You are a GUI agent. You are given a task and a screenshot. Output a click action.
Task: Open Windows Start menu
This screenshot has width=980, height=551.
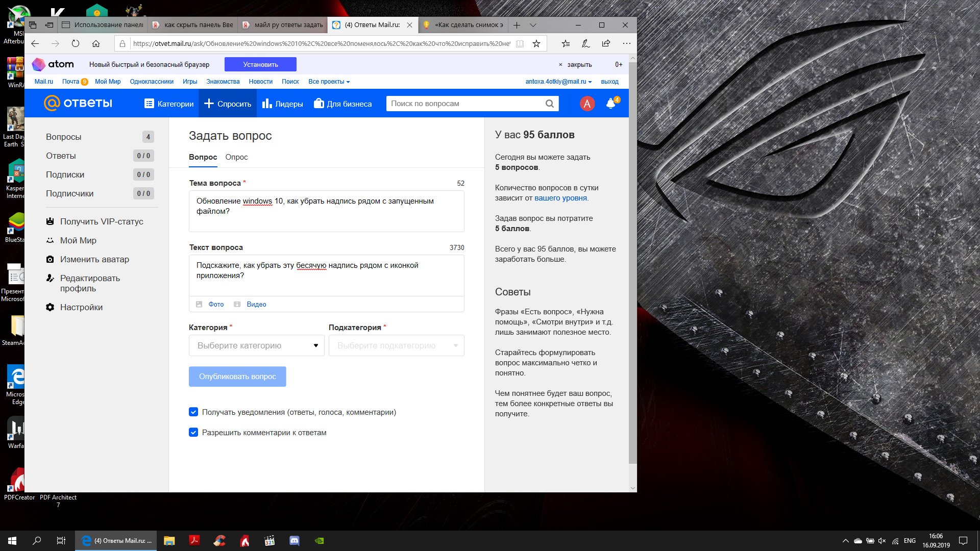(12, 541)
